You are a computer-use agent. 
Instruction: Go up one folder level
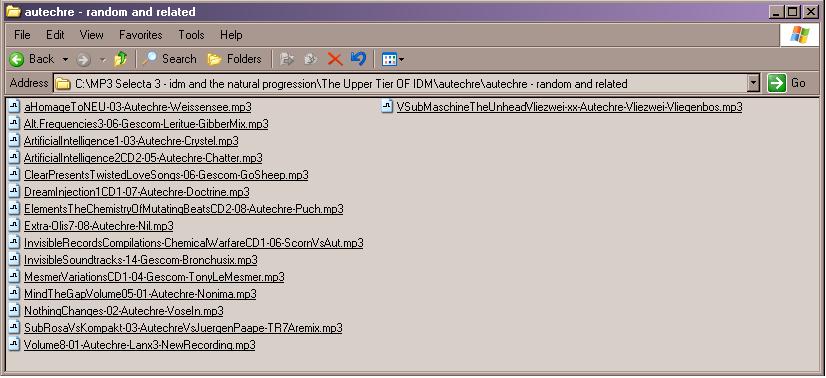pyautogui.click(x=121, y=59)
